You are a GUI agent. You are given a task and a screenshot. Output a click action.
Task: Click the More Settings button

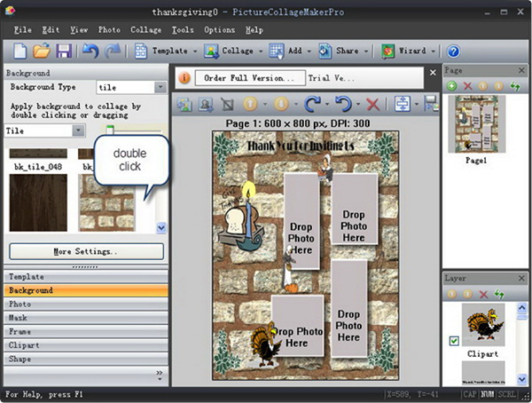click(x=85, y=251)
